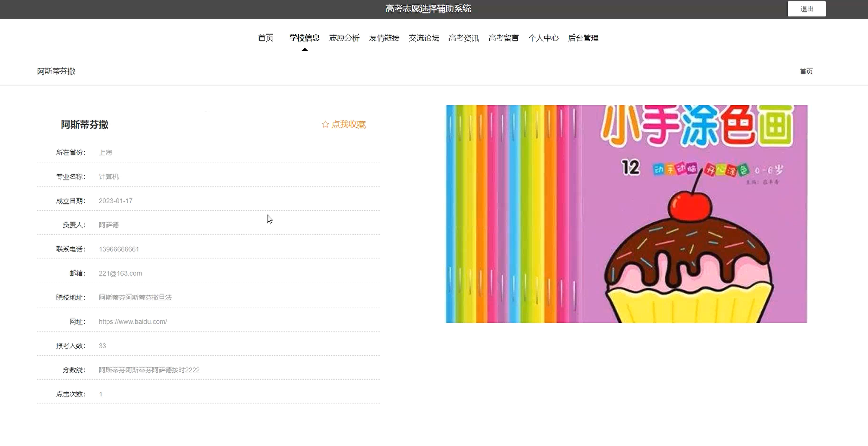
Task: Click the 网址 label
Action: coord(77,322)
